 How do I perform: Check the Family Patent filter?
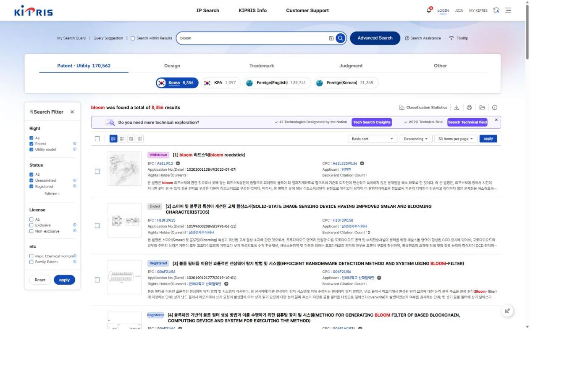[31, 262]
